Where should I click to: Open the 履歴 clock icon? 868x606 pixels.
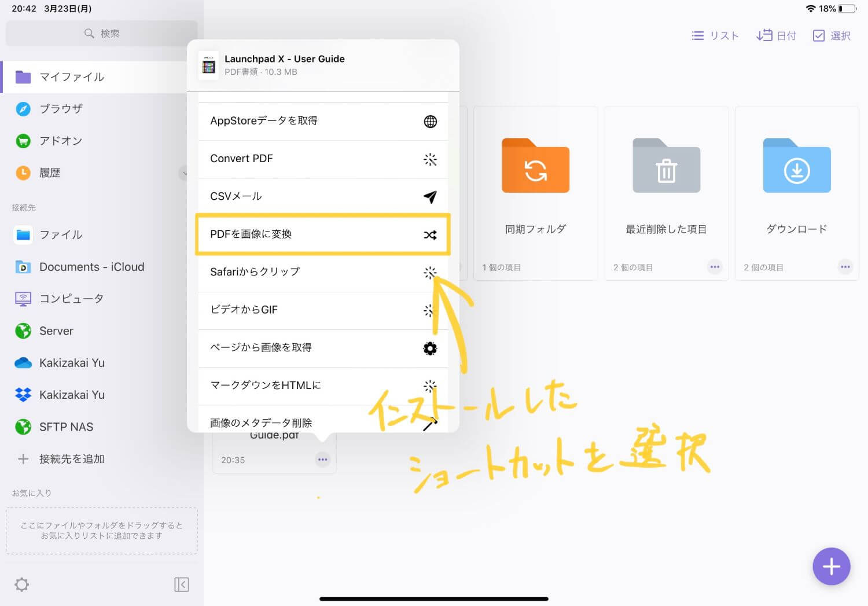point(23,172)
